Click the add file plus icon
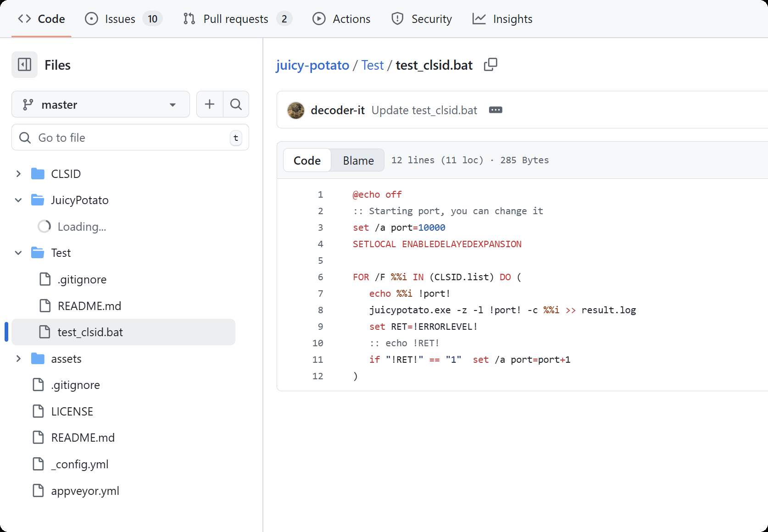Screen dimensions: 768x532 point(209,104)
